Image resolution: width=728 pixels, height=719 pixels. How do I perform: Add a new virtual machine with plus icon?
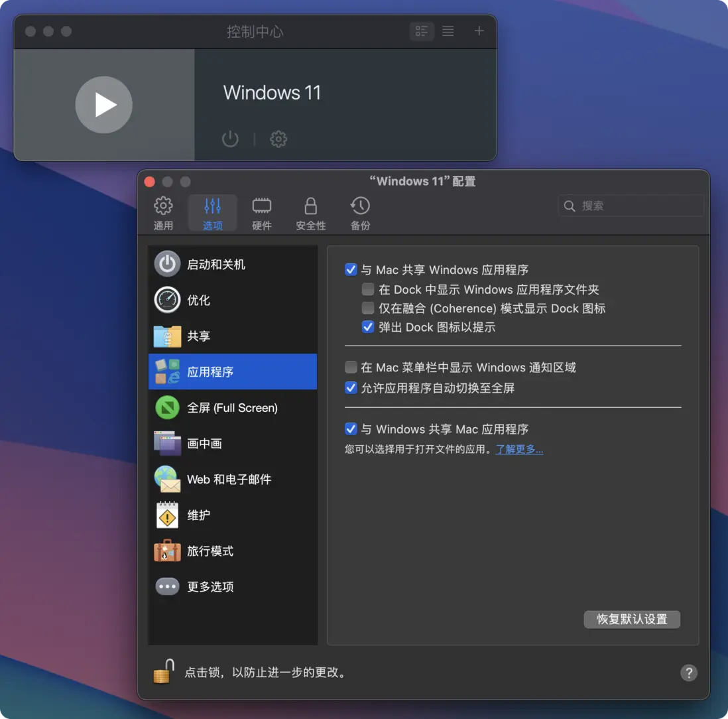point(479,31)
